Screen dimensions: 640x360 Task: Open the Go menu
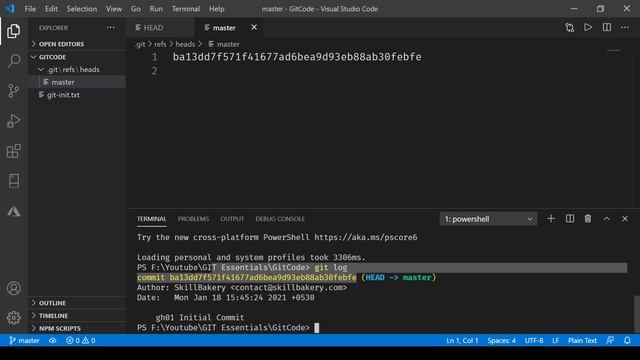pos(136,9)
